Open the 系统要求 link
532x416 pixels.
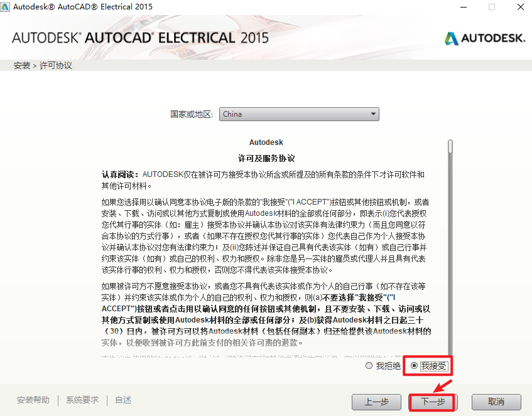[82, 400]
